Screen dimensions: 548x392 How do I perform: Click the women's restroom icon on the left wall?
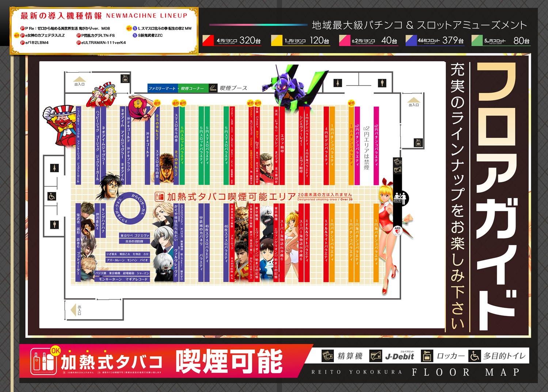pos(54,168)
